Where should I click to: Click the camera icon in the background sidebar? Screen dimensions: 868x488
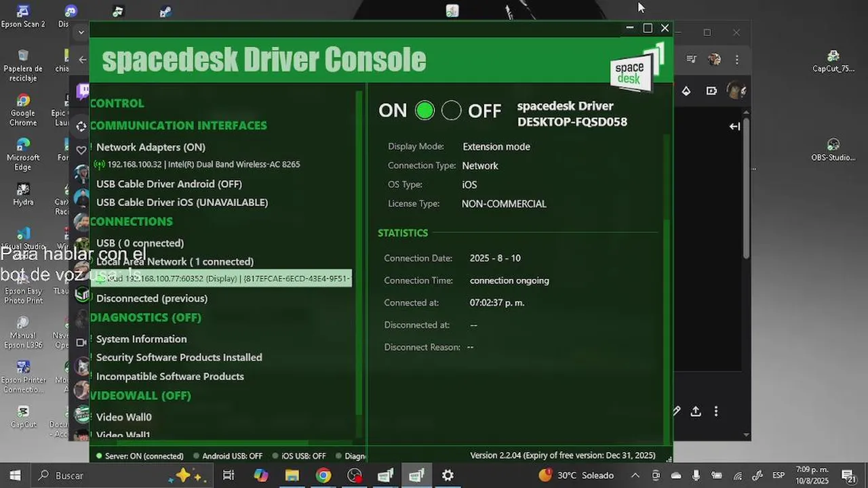click(x=81, y=343)
